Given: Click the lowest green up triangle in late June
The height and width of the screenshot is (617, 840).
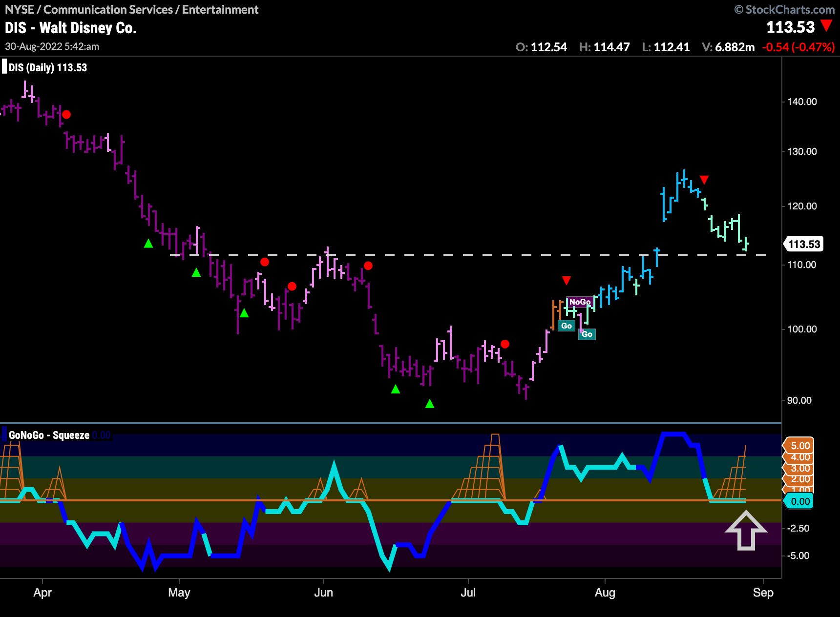Looking at the screenshot, I should click(430, 404).
